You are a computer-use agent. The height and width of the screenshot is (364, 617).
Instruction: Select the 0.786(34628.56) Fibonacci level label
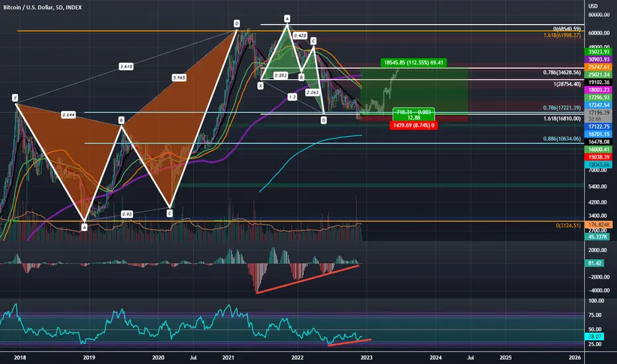562,72
